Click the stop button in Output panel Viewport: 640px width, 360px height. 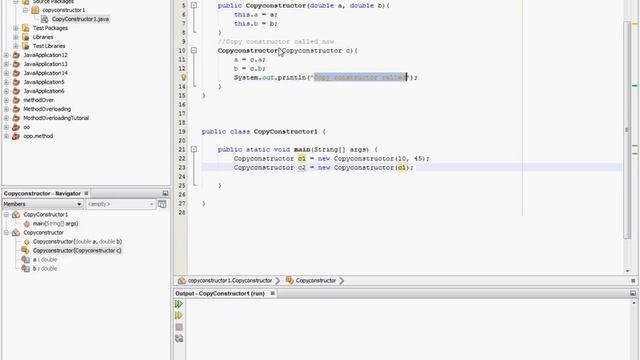(x=179, y=327)
